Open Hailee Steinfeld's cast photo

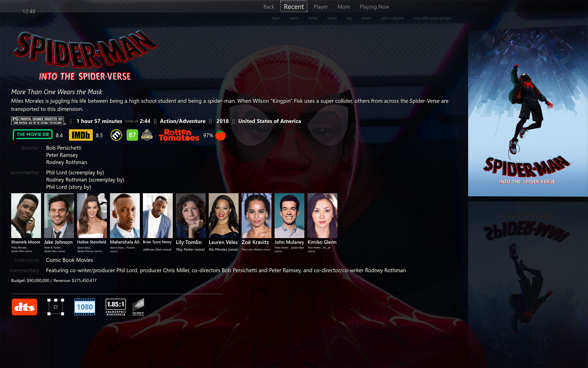(92, 216)
